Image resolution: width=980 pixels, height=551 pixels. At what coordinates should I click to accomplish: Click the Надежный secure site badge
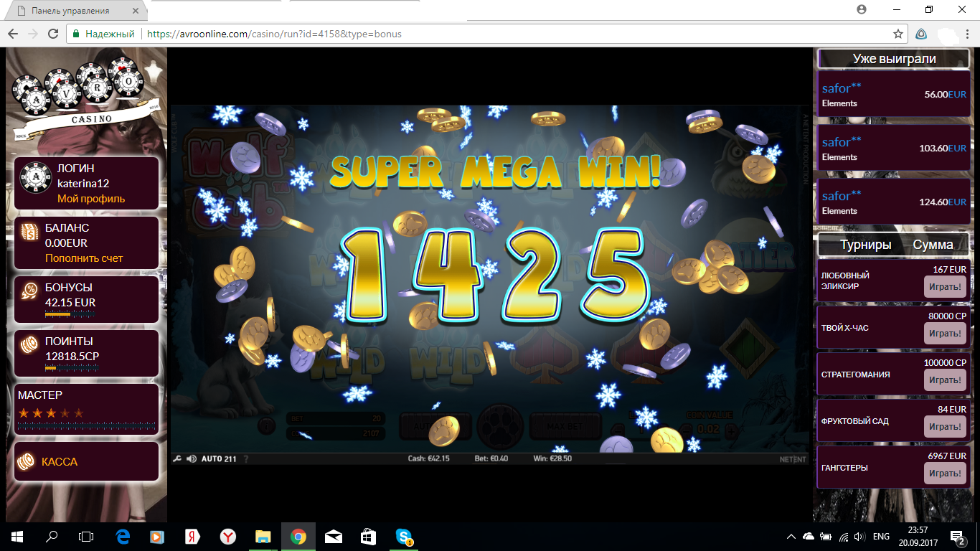pos(103,34)
